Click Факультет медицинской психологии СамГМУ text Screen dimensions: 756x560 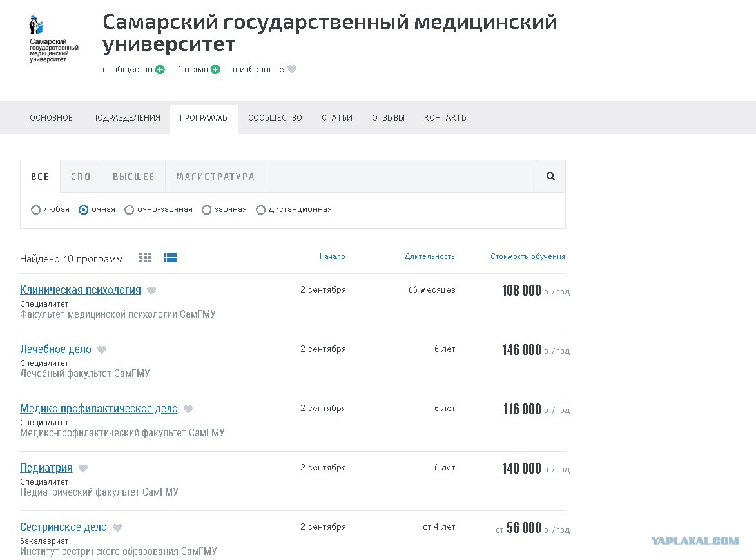point(118,314)
